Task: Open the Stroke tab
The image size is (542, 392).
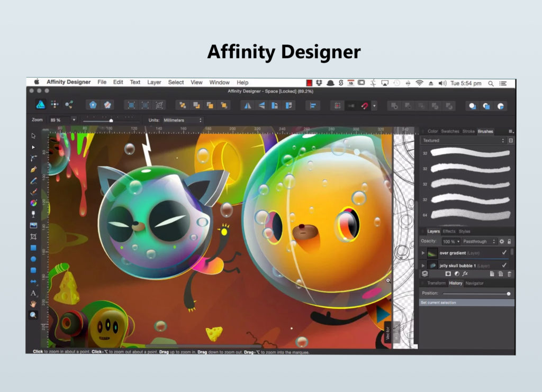Action: point(468,131)
